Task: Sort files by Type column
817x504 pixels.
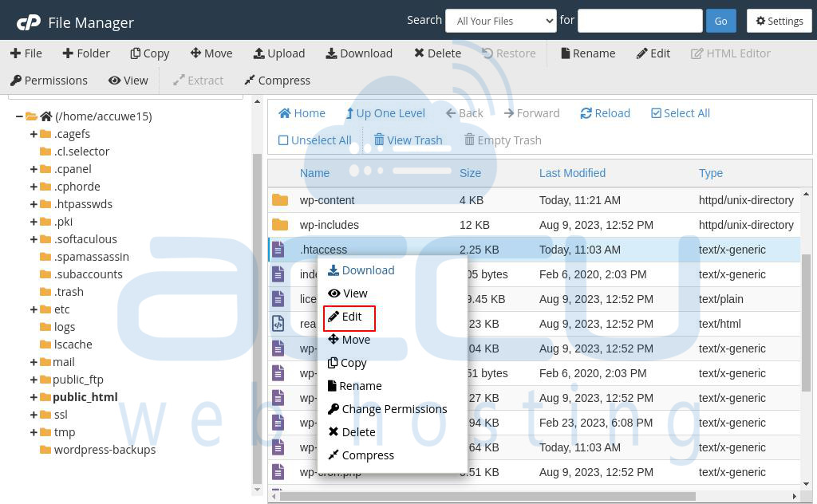Action: 711,173
